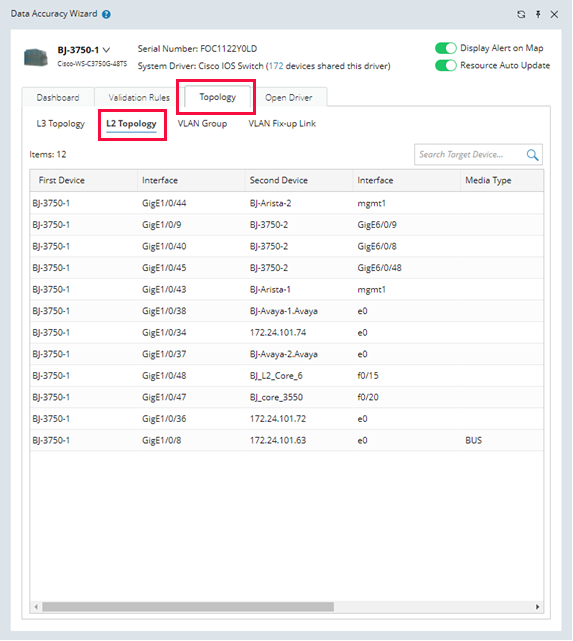Open the VLAN Group sub-tab
Viewport: 573px width, 641px height.
202,123
